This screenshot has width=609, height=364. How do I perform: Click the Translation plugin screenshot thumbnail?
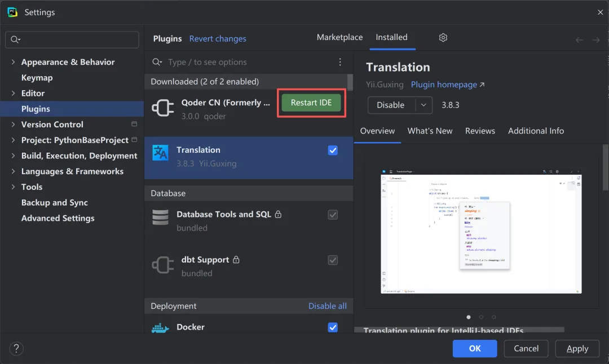pos(481,232)
